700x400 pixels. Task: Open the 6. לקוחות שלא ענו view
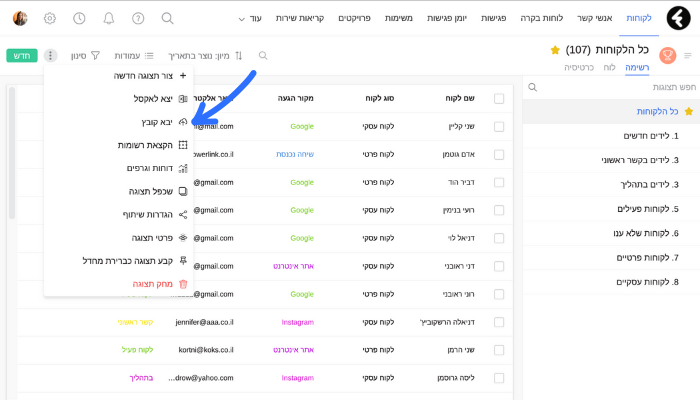tap(646, 233)
